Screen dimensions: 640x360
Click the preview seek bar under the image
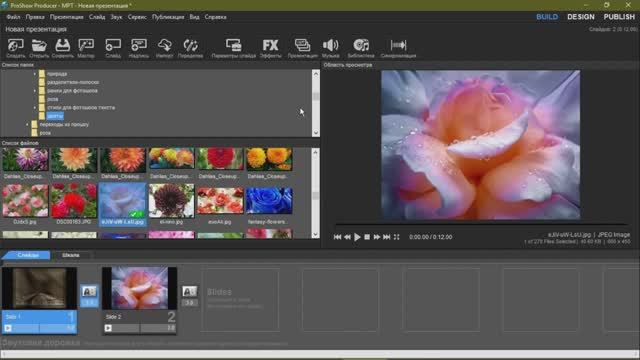[x=480, y=224]
